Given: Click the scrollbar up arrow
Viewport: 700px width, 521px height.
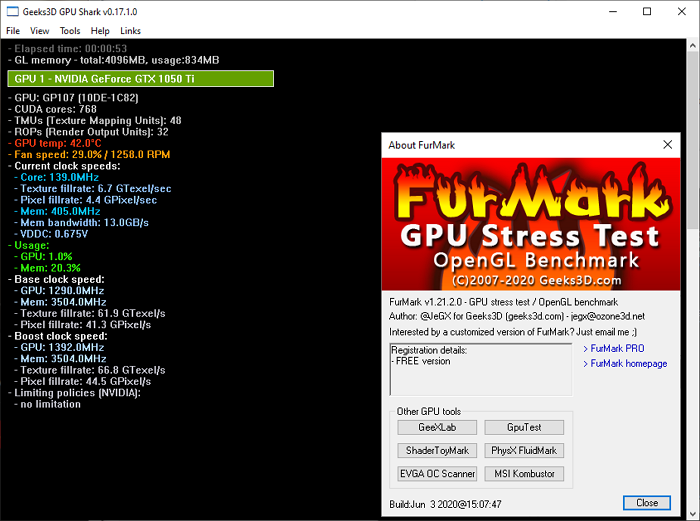Looking at the screenshot, I should [693, 45].
